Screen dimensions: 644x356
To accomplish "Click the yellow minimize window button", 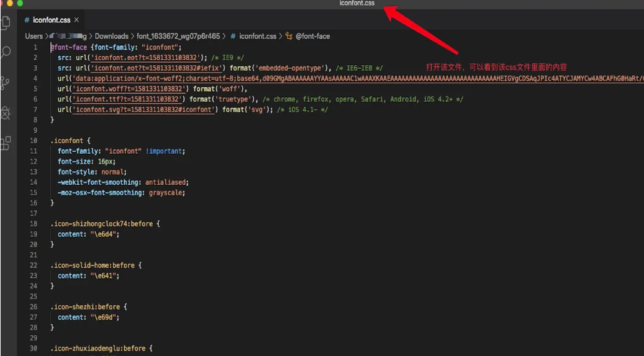I will [x=11, y=3].
